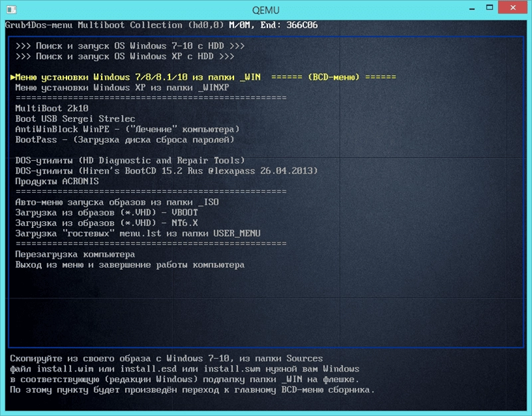Screen dimensions: 532x416
Task: Minimize the QEMU window
Action: [x=472, y=9]
